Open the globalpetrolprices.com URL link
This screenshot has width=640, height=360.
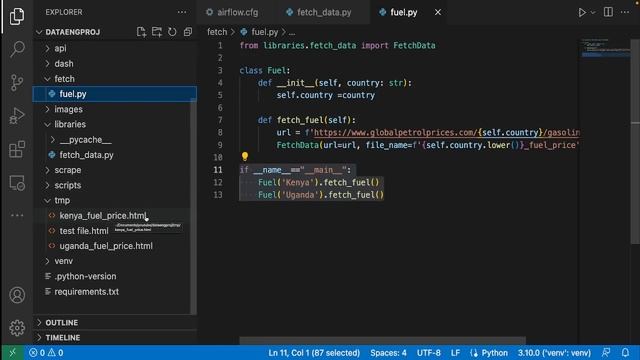pyautogui.click(x=447, y=133)
